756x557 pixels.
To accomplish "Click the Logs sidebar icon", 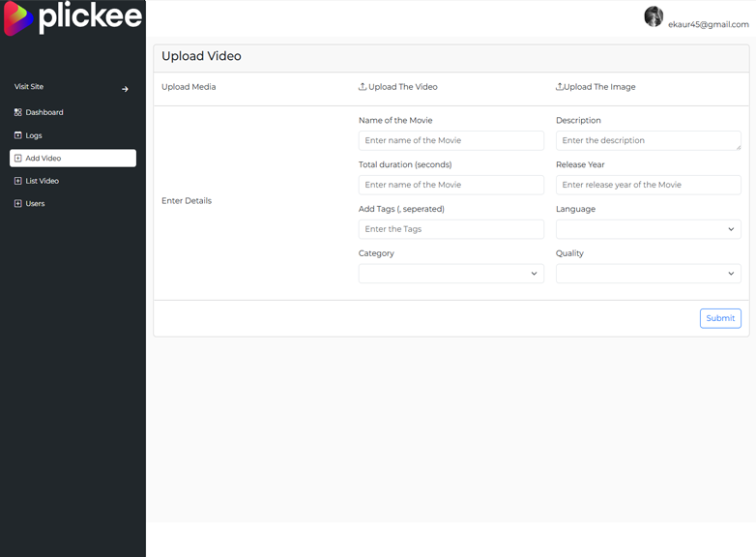I will (x=17, y=135).
